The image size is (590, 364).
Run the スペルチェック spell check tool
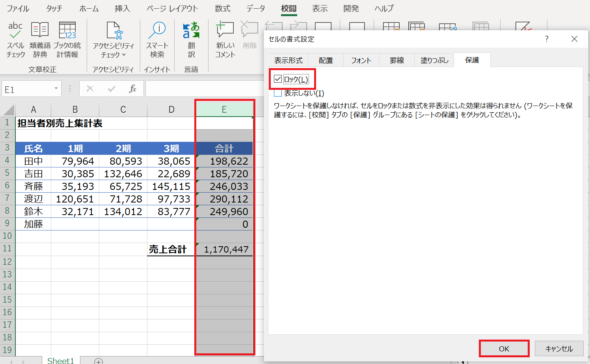point(15,39)
